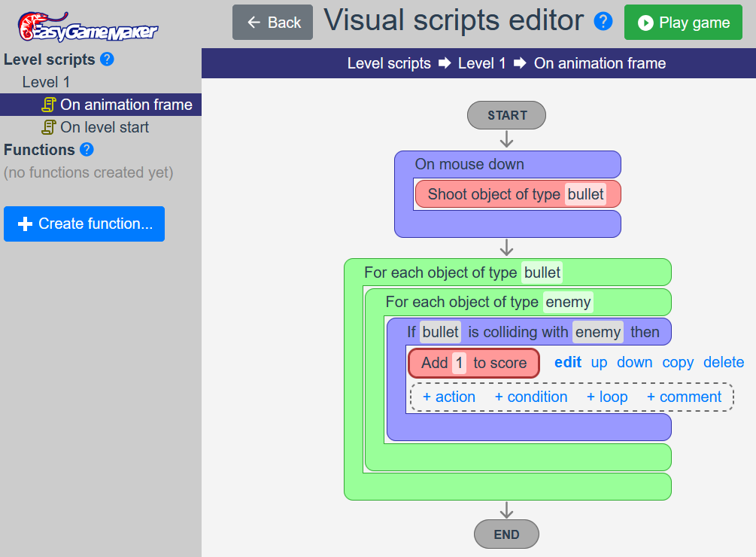Add a new condition below score block
Viewport: 756px width, 557px height.
pos(531,397)
